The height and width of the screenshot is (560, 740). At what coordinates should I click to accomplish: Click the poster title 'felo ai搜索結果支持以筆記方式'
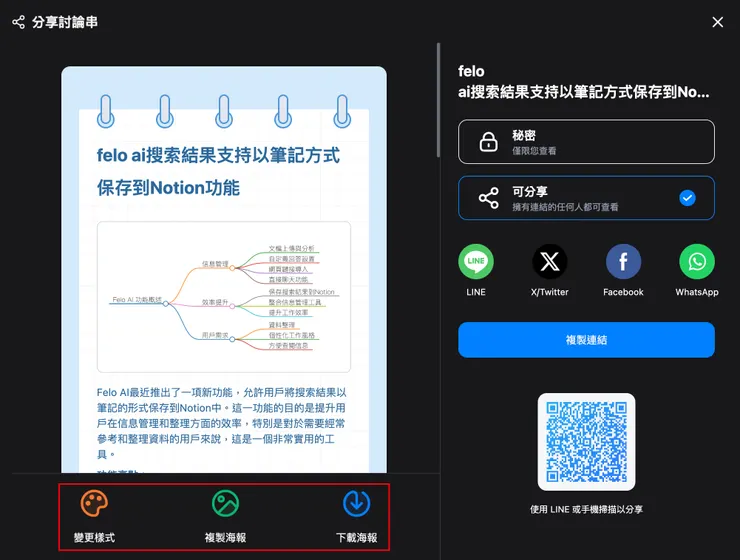click(x=218, y=155)
